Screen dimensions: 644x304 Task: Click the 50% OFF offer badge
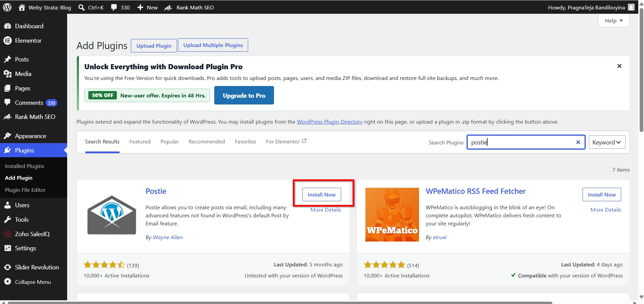tap(102, 95)
